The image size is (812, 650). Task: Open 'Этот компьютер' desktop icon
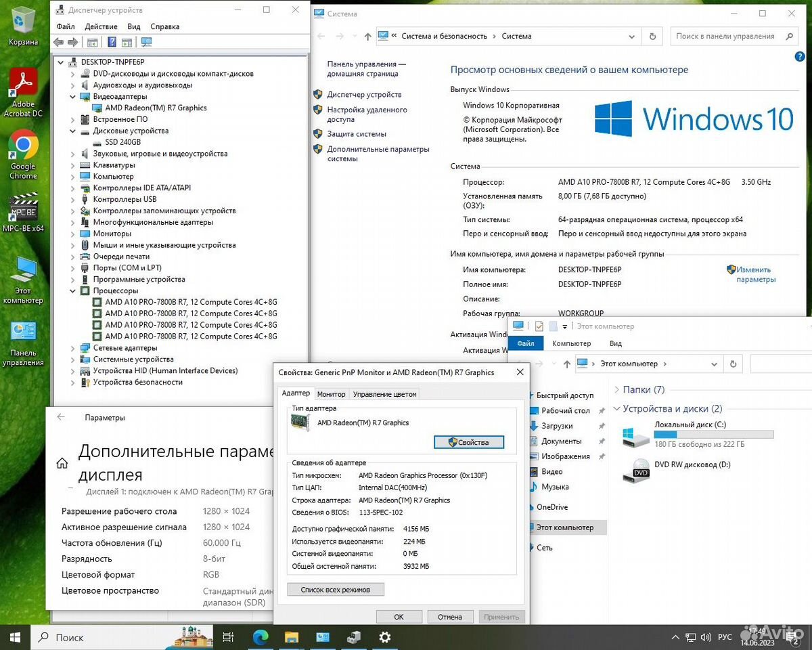[x=23, y=279]
